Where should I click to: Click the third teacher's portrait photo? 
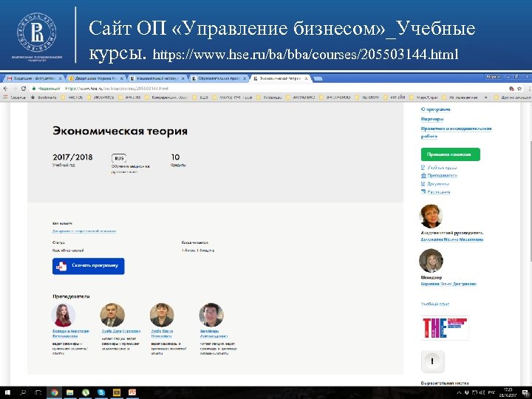[162, 316]
